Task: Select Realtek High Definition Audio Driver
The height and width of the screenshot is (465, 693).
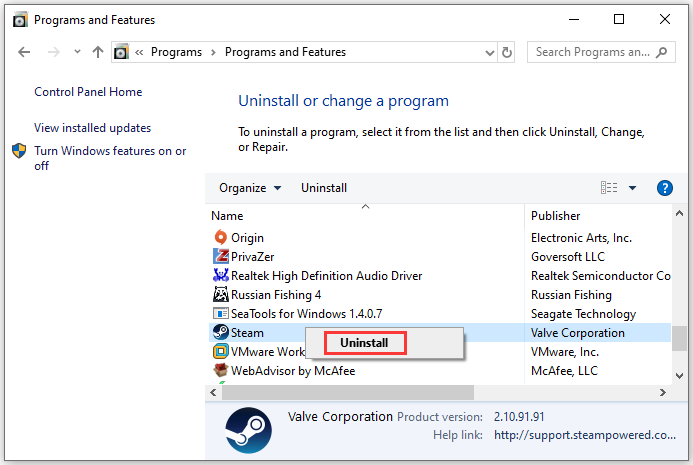Action: click(326, 276)
